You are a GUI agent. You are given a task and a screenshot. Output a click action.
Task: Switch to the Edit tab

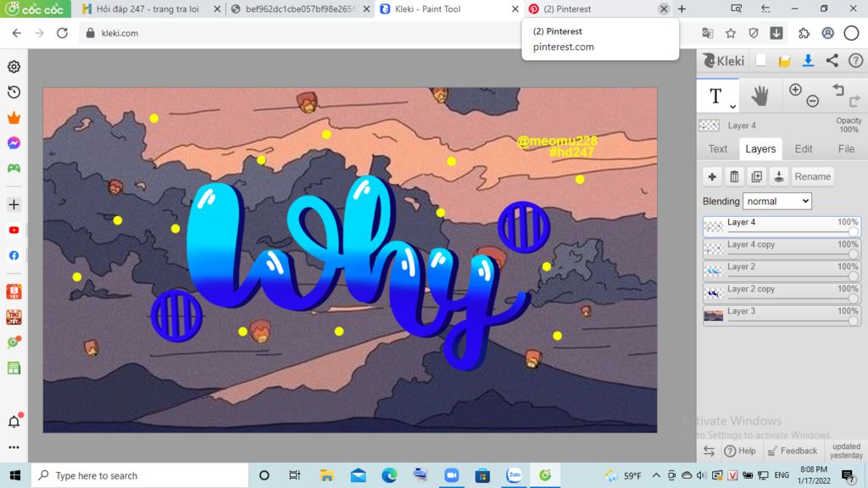pos(804,149)
